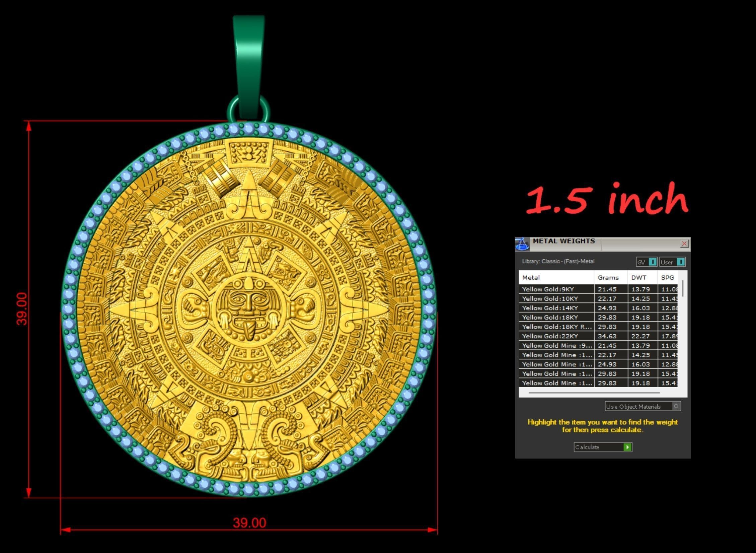Click 22.27 DWT value for 22KY
This screenshot has height=553, width=756.
640,336
